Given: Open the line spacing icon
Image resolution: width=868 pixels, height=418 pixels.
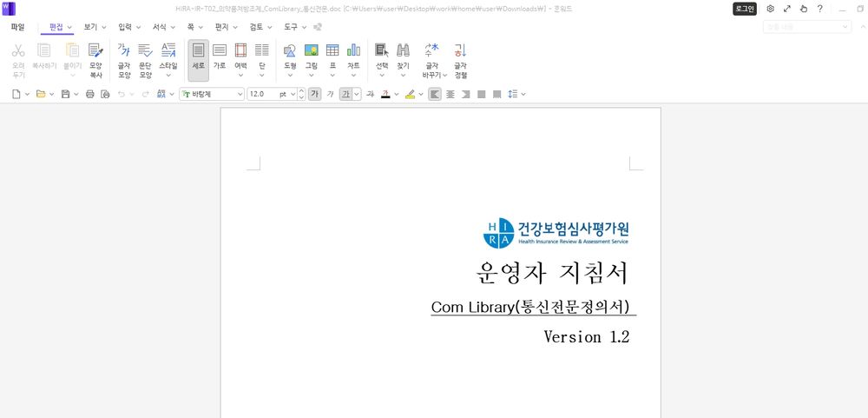Looking at the screenshot, I should tap(513, 94).
